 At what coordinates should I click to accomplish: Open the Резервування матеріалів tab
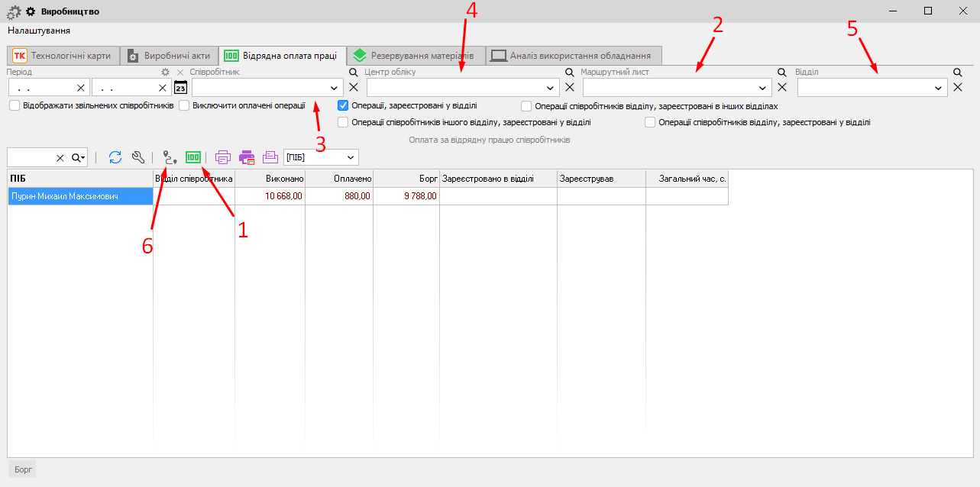(x=415, y=56)
